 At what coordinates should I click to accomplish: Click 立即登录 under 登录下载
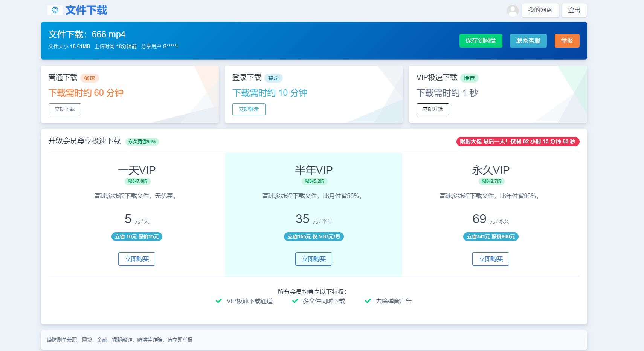click(249, 109)
